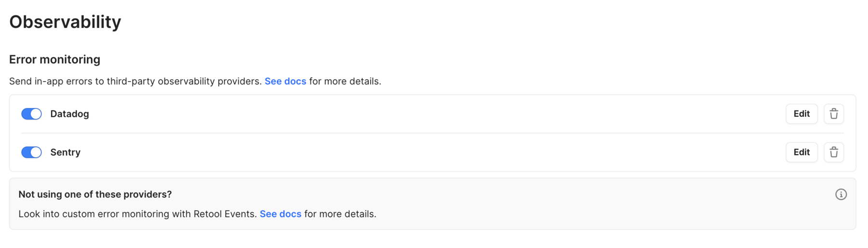Click the Datadog provider name label
This screenshot has width=868, height=248.
tap(69, 114)
